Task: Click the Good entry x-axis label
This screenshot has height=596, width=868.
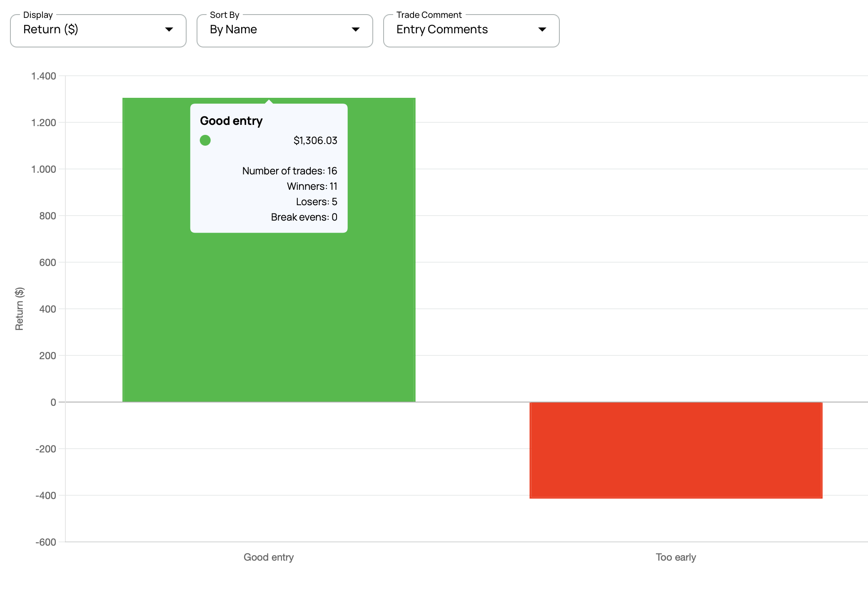Action: [269, 557]
